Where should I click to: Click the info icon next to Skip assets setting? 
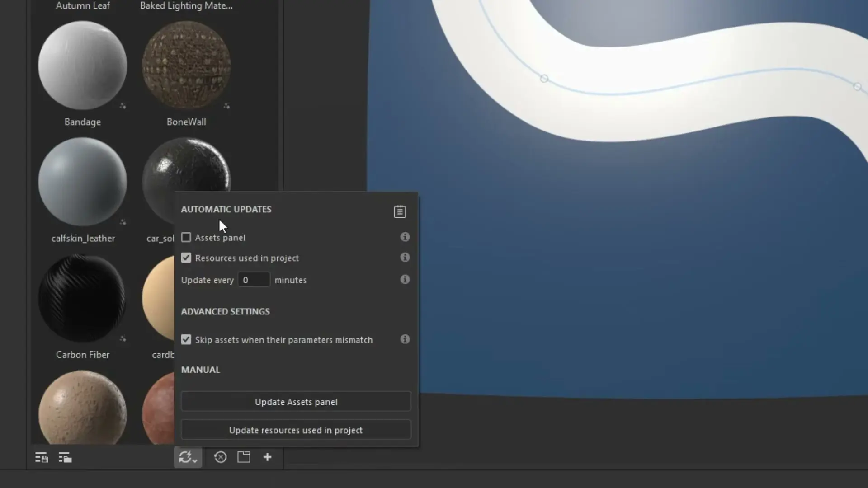pos(405,339)
